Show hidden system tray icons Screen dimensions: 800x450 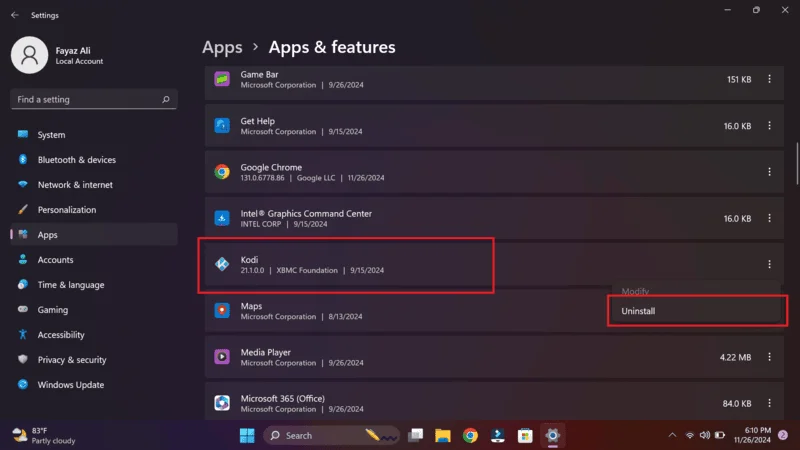672,435
